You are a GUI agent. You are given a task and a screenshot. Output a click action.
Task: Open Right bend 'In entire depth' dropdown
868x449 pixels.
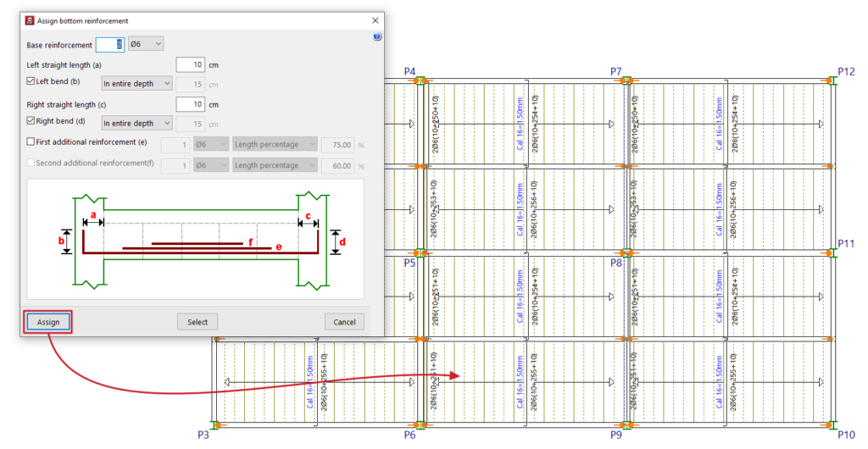tap(136, 124)
